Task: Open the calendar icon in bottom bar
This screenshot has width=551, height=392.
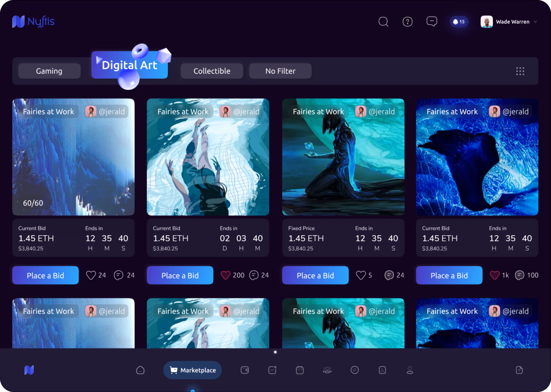Action: (300, 370)
